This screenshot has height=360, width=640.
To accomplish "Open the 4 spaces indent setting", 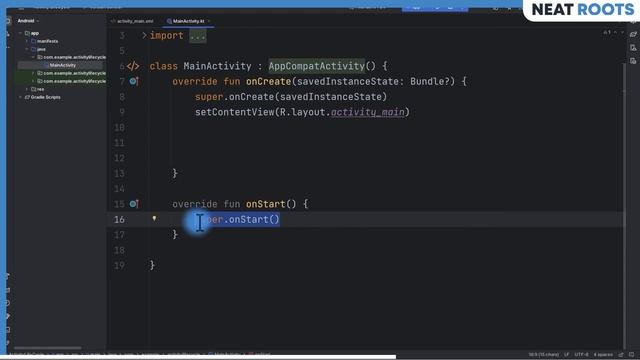I will (x=603, y=354).
